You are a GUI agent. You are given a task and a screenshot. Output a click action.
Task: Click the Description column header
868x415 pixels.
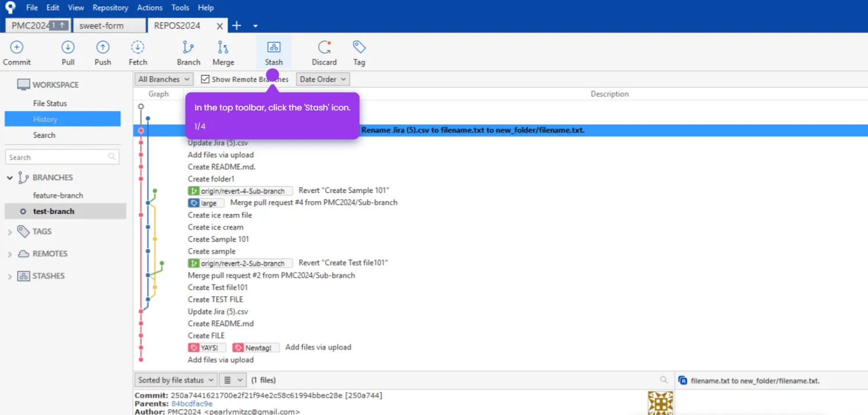[x=610, y=94]
